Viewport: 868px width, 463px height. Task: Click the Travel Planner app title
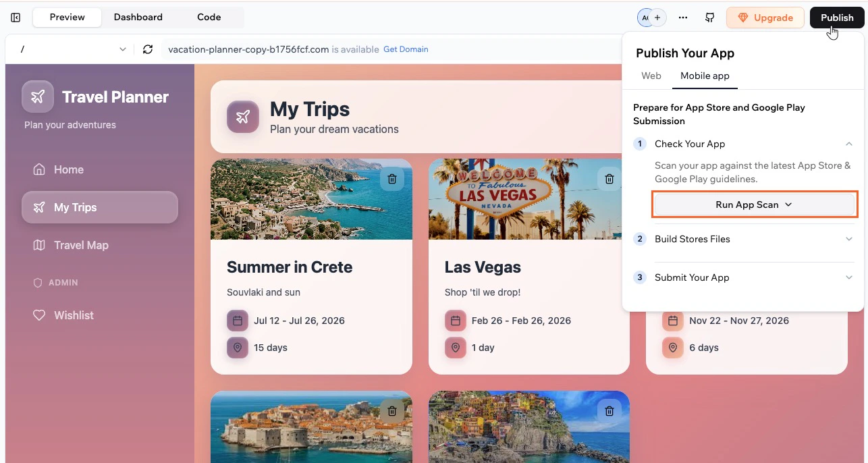(x=115, y=97)
